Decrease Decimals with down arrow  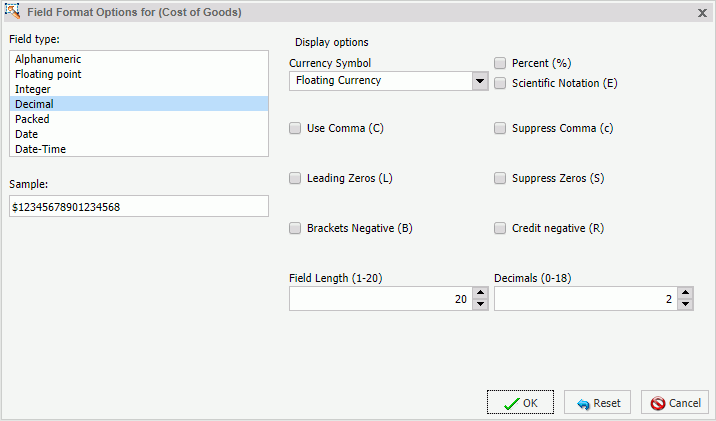coord(685,304)
